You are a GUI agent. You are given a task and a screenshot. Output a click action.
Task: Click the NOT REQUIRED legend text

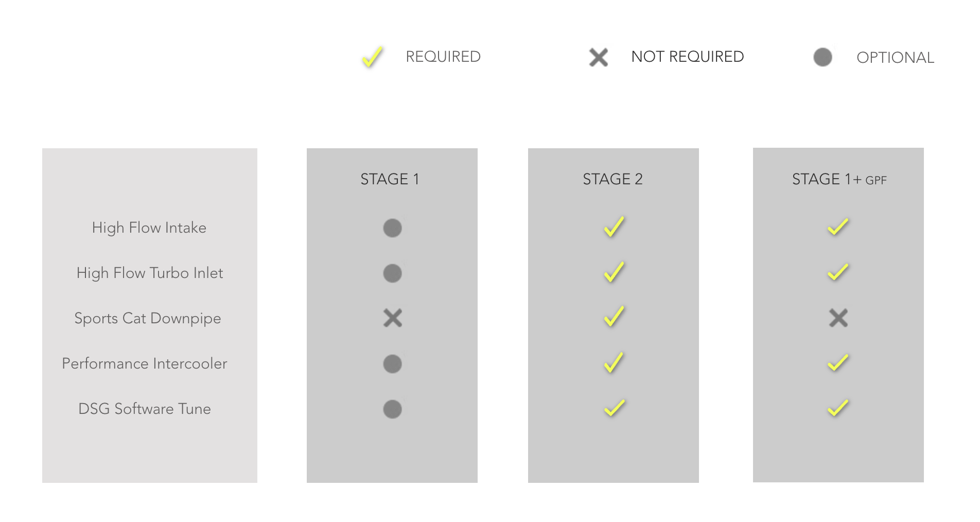pos(687,57)
